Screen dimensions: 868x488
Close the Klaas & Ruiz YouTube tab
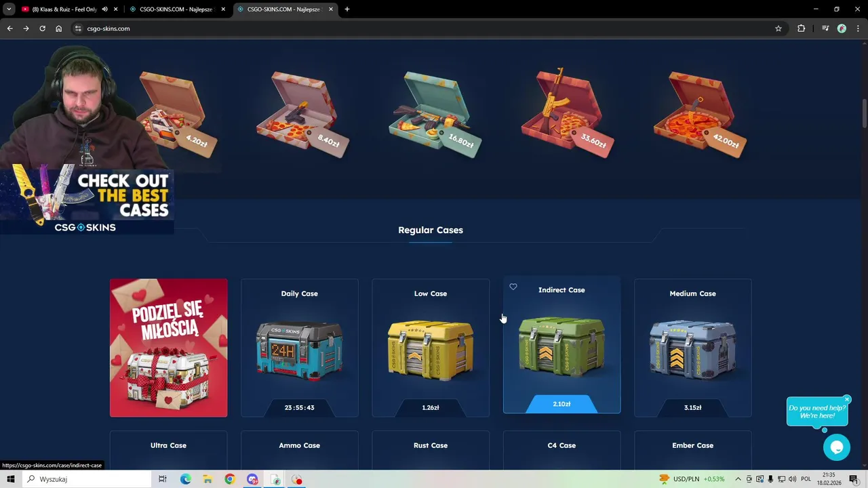tap(116, 9)
